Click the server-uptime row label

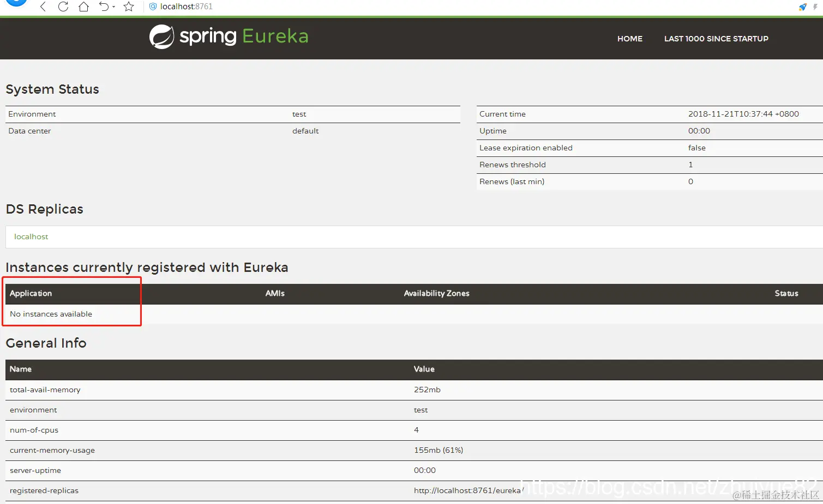[x=35, y=470]
